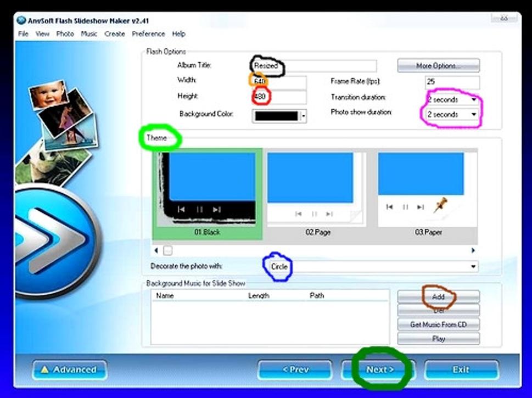Click the Exit button
Viewport: 532px width, 398px height.
pos(461,370)
